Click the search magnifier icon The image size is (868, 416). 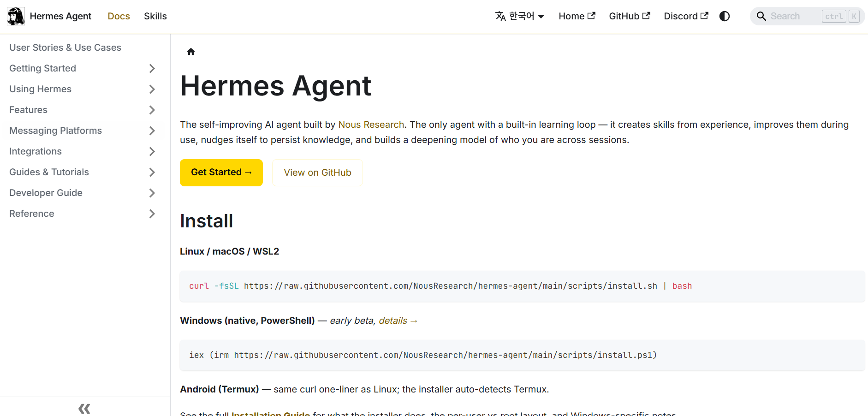click(761, 16)
